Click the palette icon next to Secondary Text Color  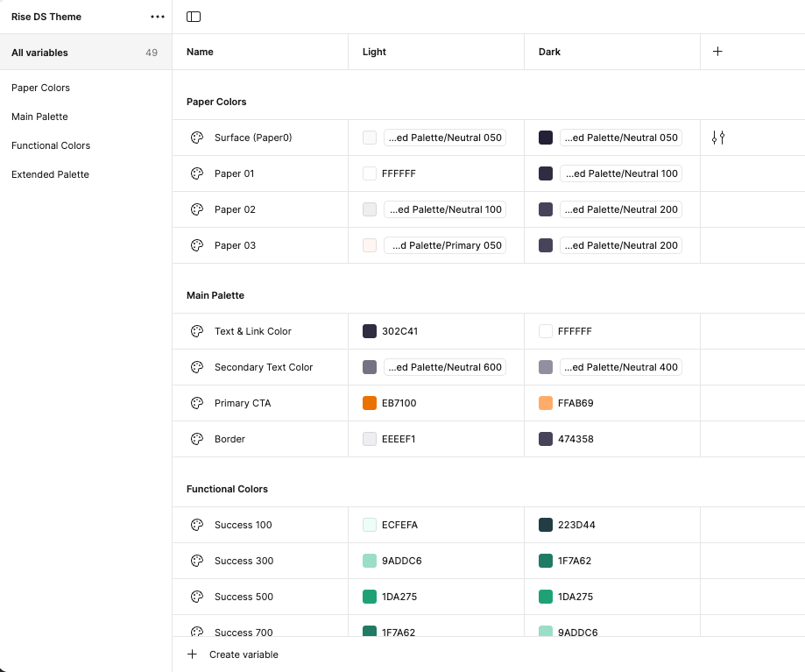pos(196,367)
